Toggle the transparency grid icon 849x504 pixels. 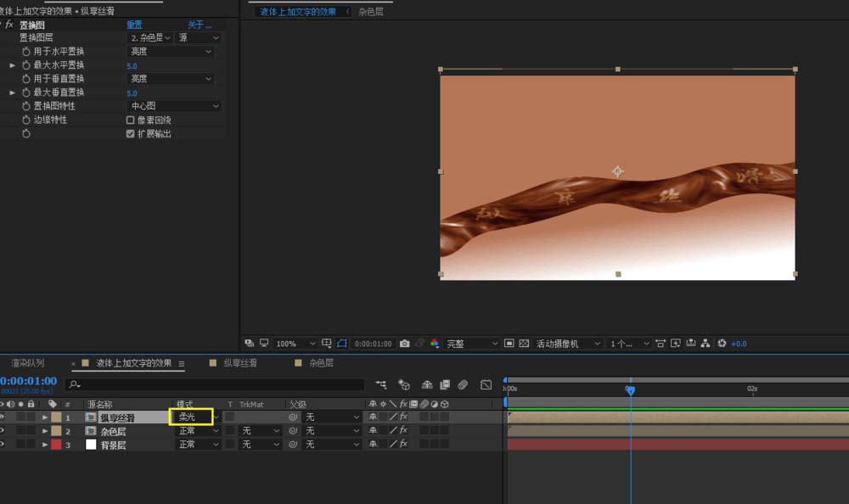524,344
